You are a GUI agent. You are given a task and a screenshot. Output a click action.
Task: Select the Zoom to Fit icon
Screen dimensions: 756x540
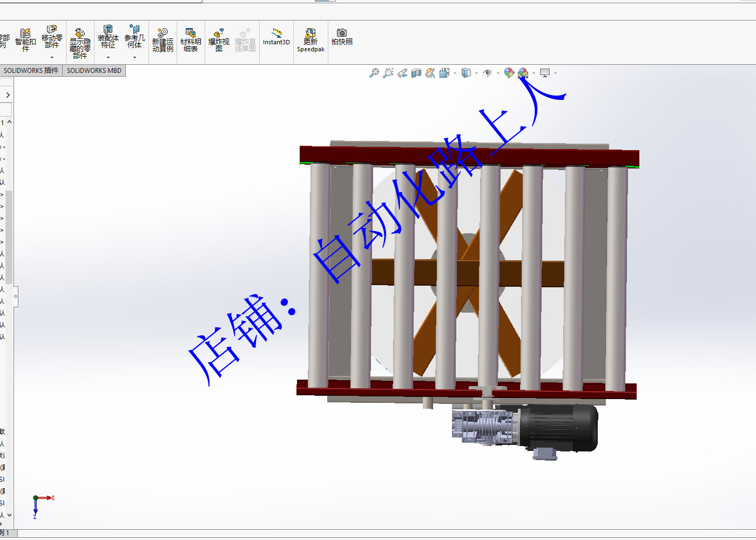(374, 73)
